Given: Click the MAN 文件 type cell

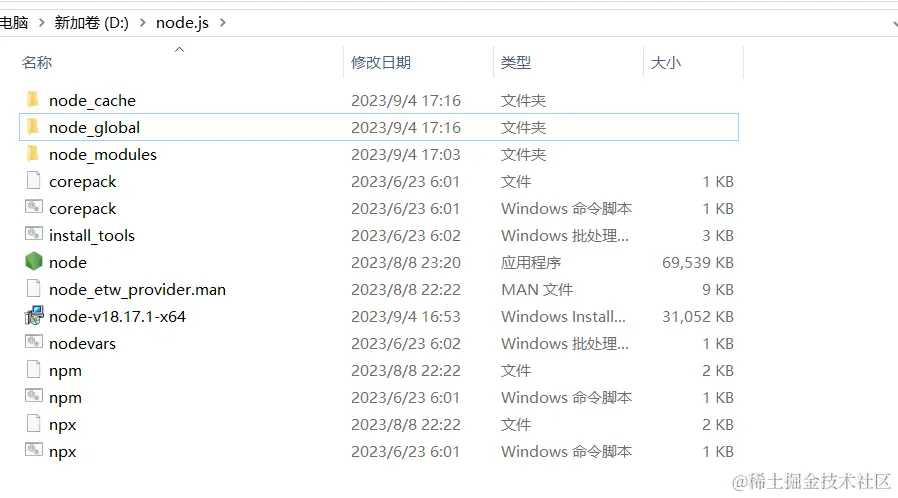Looking at the screenshot, I should (x=537, y=290).
